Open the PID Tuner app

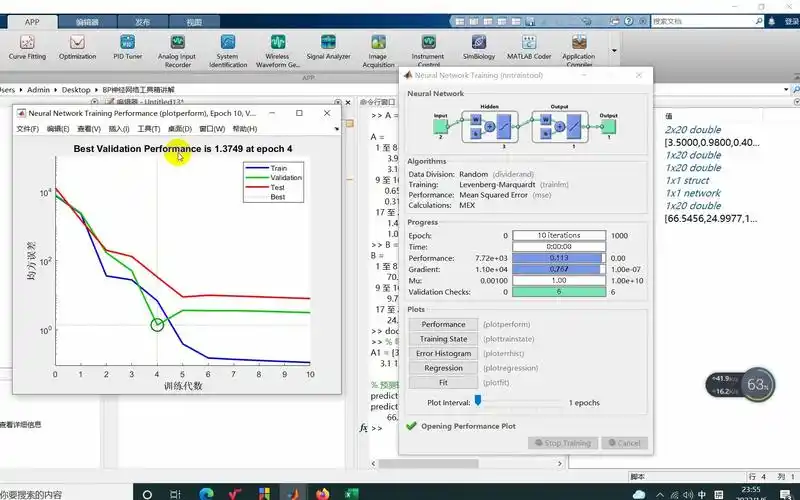(x=128, y=47)
